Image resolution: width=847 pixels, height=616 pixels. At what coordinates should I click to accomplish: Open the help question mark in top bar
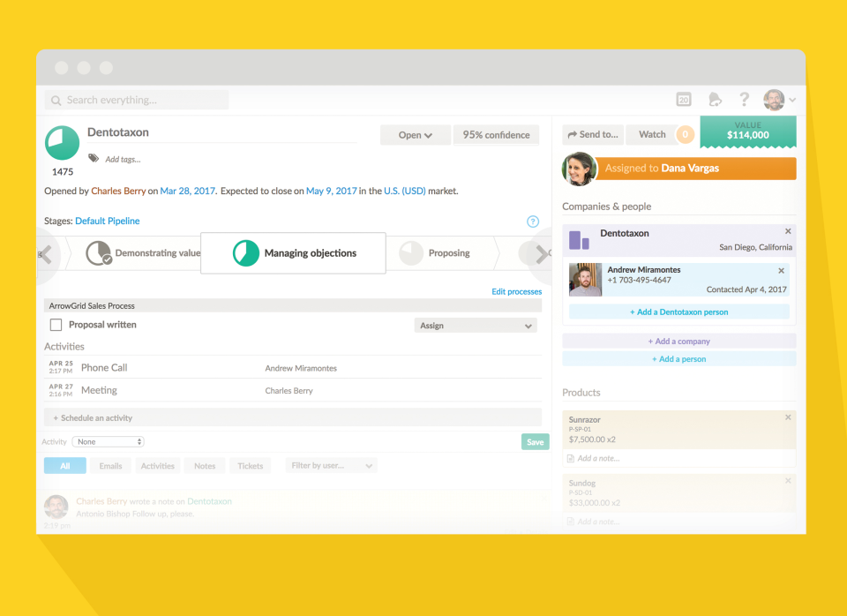pyautogui.click(x=744, y=100)
